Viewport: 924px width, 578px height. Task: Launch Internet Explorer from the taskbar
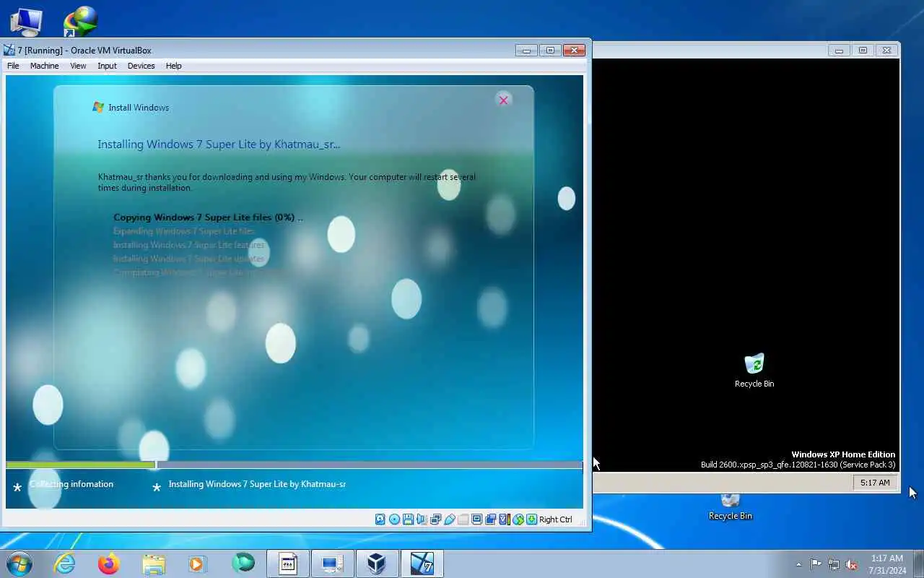65,564
